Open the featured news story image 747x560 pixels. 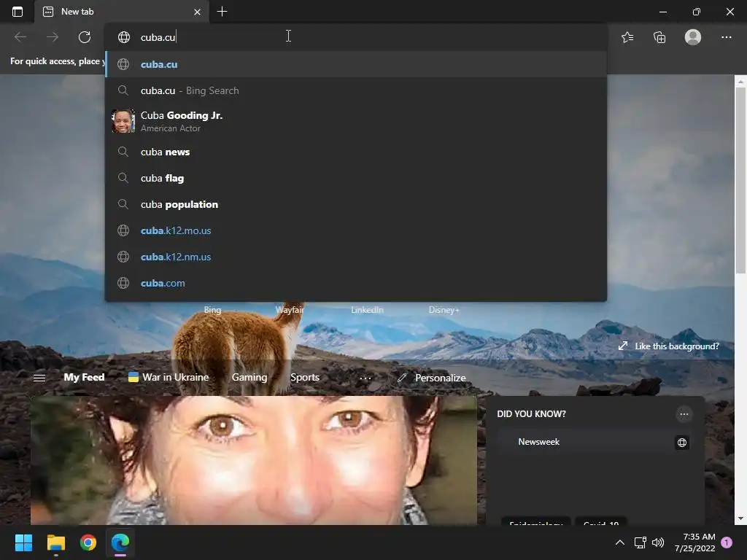coord(253,460)
